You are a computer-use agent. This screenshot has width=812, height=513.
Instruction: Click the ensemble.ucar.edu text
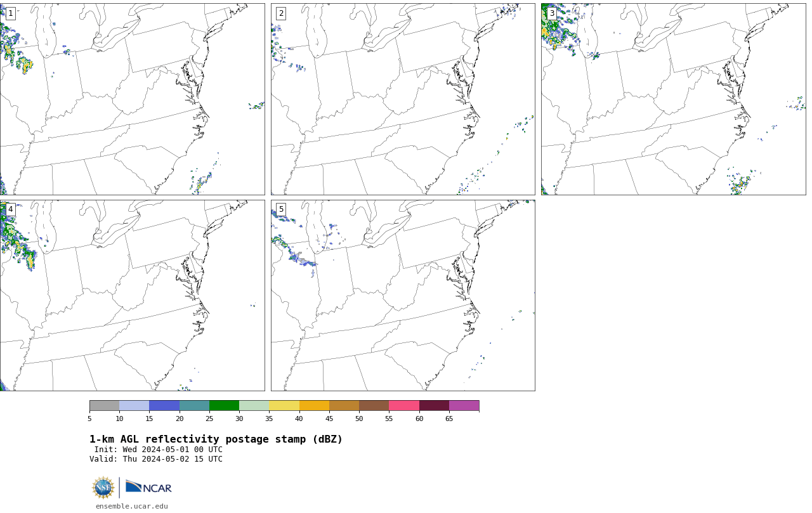click(x=132, y=506)
